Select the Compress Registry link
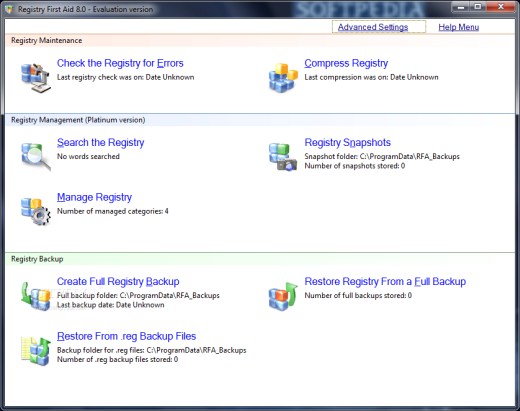 click(346, 63)
